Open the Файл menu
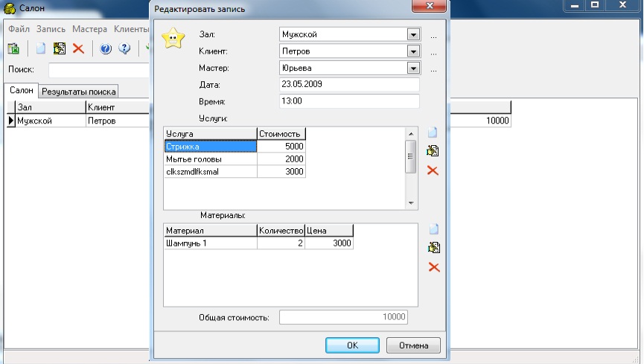This screenshot has height=364, width=644. [x=19, y=29]
